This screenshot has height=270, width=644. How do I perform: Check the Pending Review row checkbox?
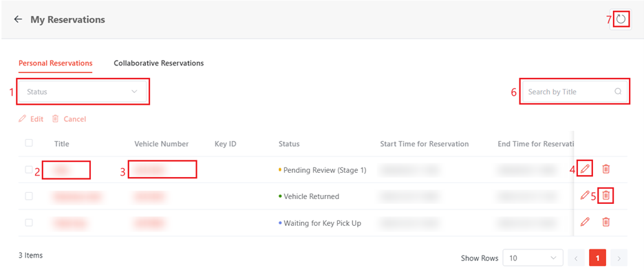pos(29,169)
